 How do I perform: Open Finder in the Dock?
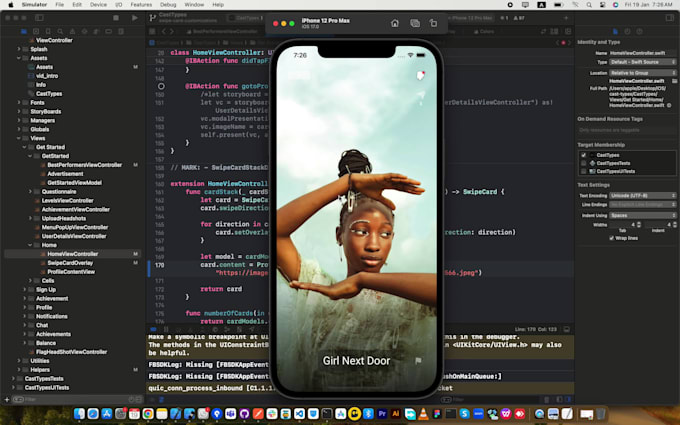[x=79, y=414]
